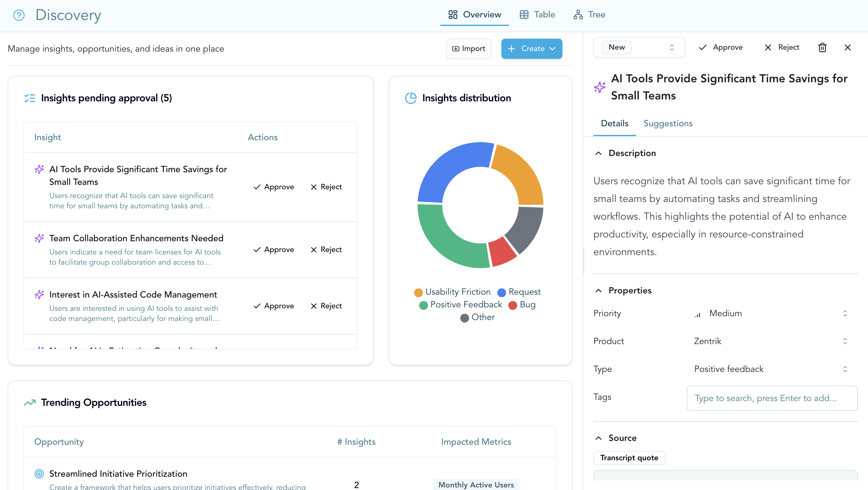Click the Tags search input field
Viewport: 868px width, 490px height.
tap(772, 398)
